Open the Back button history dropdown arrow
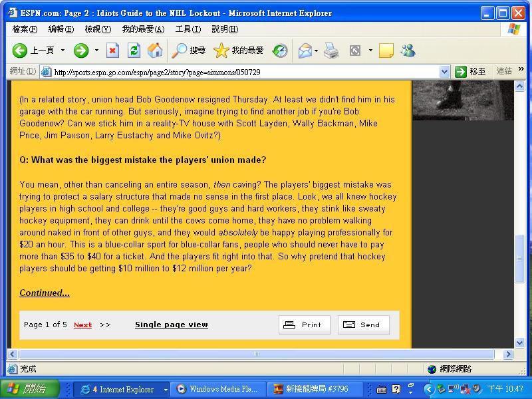The height and width of the screenshot is (399, 532). click(x=63, y=51)
